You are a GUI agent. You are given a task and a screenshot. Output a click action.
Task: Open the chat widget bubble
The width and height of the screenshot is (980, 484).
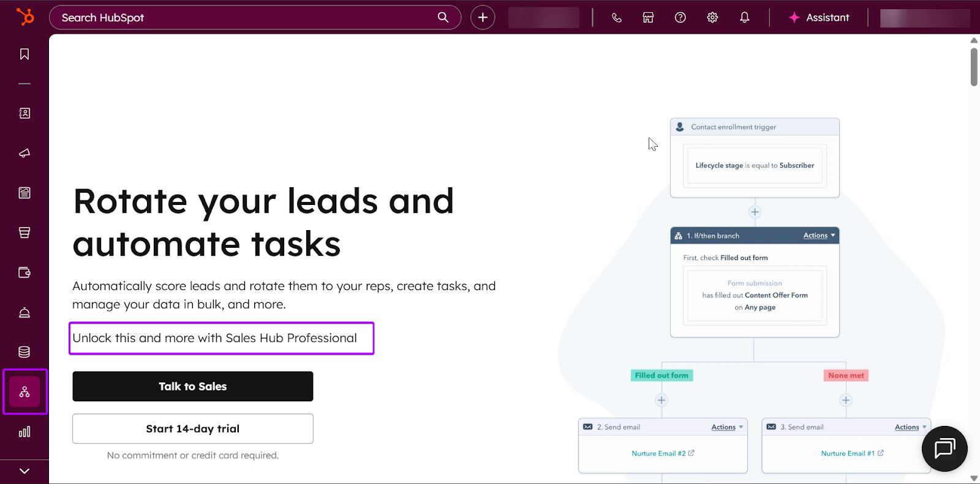(x=944, y=449)
